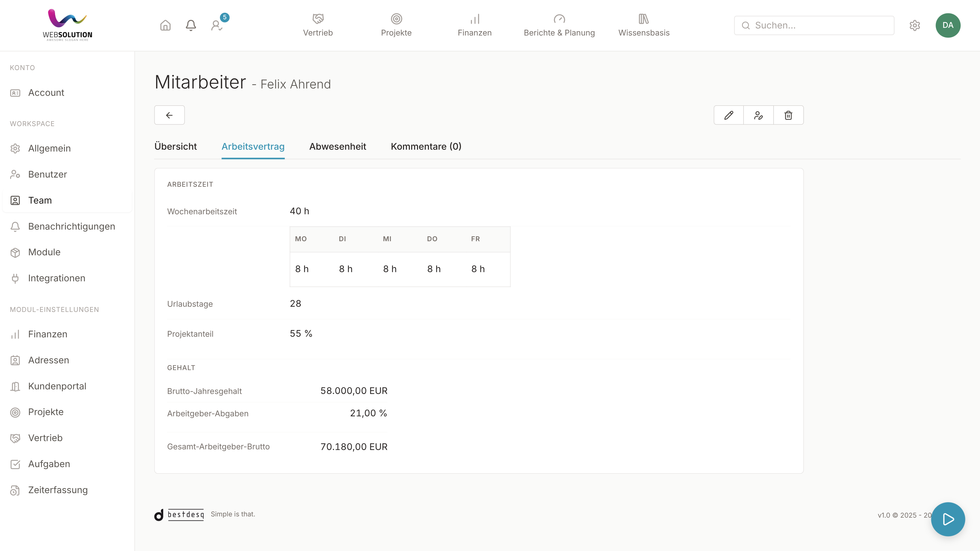
Task: Select the Arbeitsvertrag tab
Action: [x=253, y=147]
